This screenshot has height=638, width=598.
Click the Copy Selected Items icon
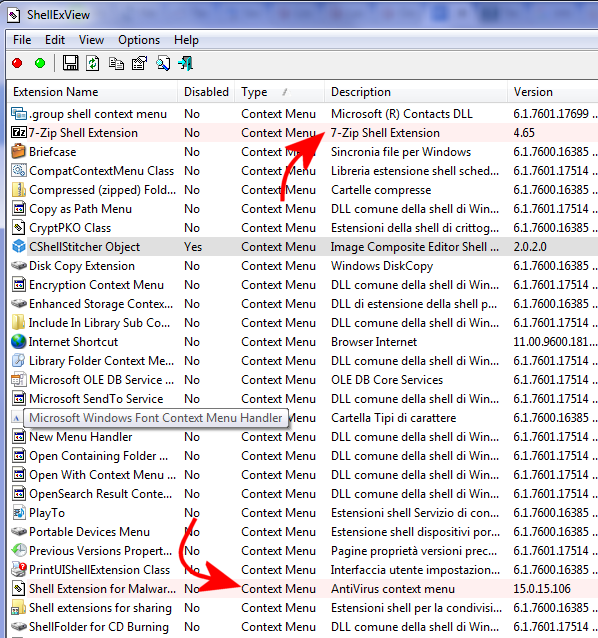click(x=116, y=63)
